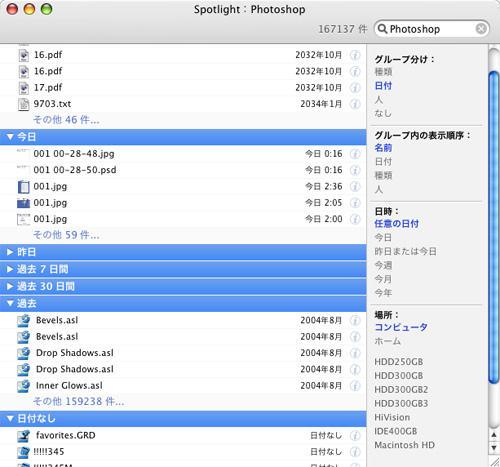
Task: Clear the Photoshop search text
Action: coord(481,29)
